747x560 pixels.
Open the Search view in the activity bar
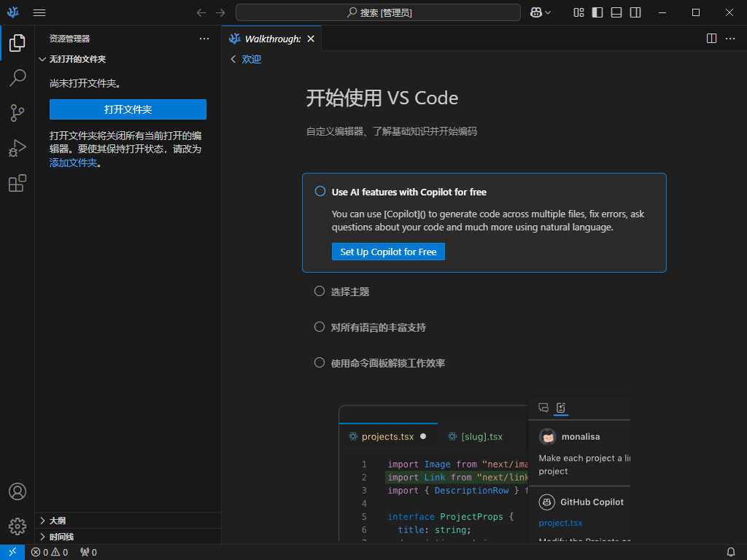click(18, 78)
